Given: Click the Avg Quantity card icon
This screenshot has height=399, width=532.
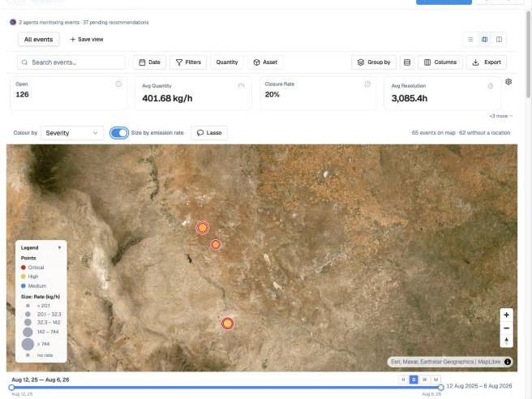Looking at the screenshot, I should click(241, 86).
